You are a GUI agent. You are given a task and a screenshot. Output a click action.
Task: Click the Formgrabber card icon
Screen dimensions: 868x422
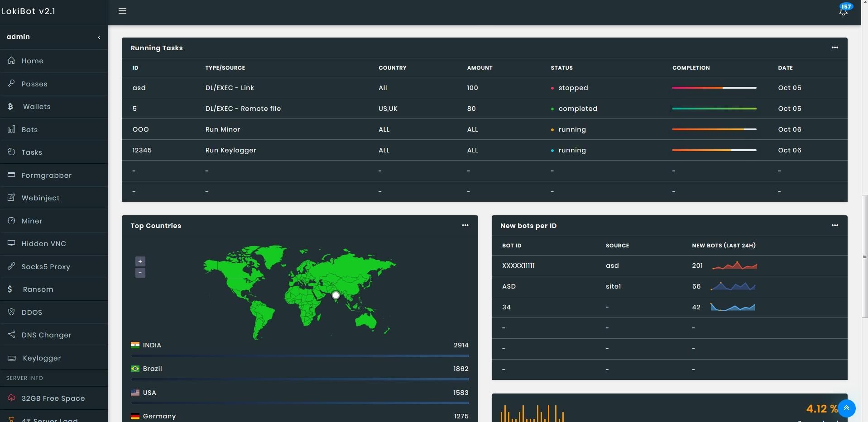11,175
